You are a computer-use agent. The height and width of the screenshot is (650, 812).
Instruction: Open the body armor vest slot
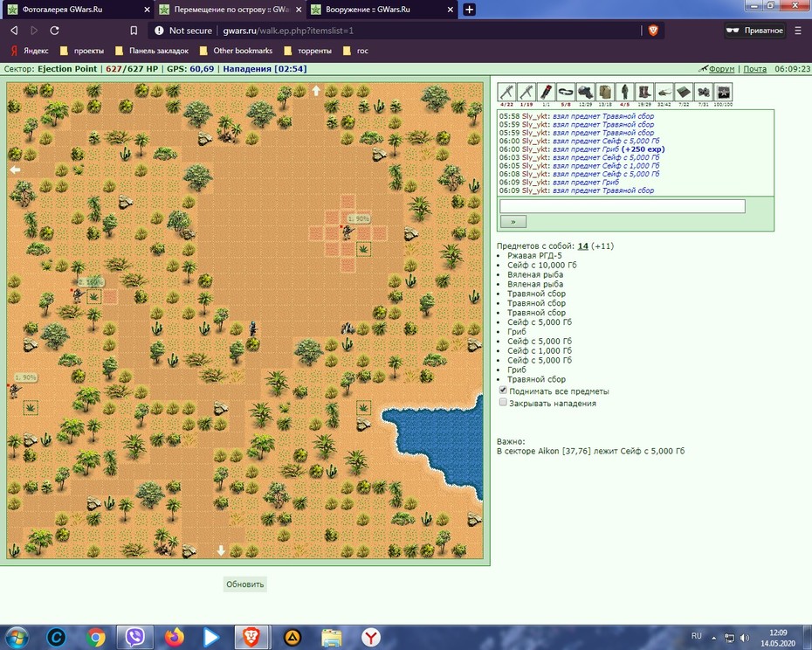point(605,93)
